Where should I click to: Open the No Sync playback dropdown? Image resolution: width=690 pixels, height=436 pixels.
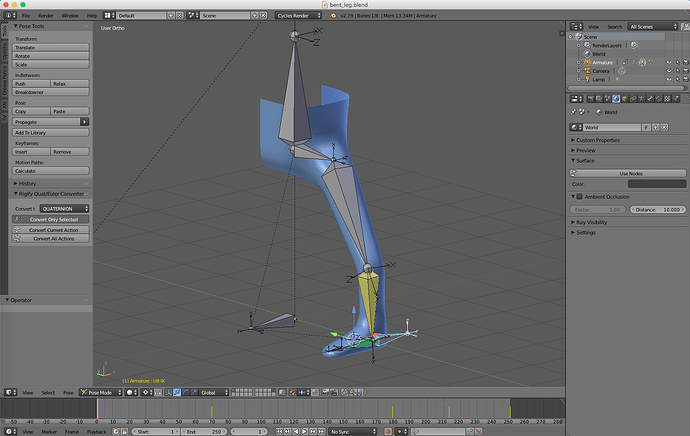point(353,432)
